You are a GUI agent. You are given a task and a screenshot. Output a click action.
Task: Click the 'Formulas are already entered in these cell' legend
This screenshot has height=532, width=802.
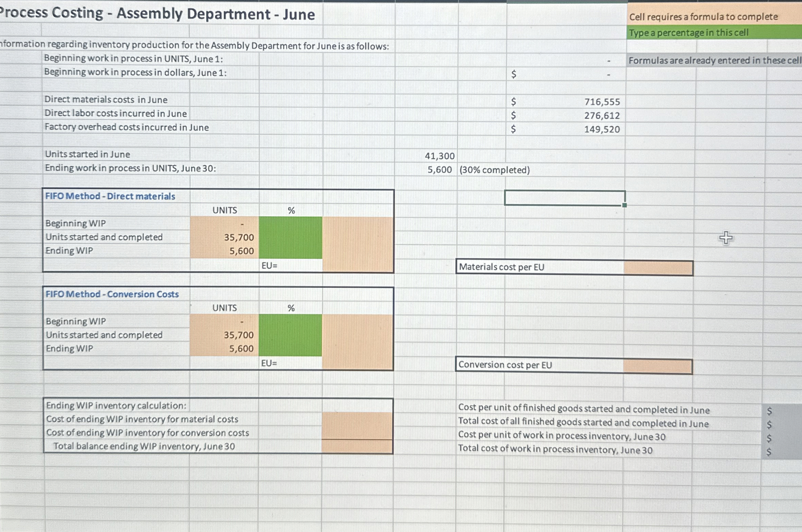click(x=715, y=60)
